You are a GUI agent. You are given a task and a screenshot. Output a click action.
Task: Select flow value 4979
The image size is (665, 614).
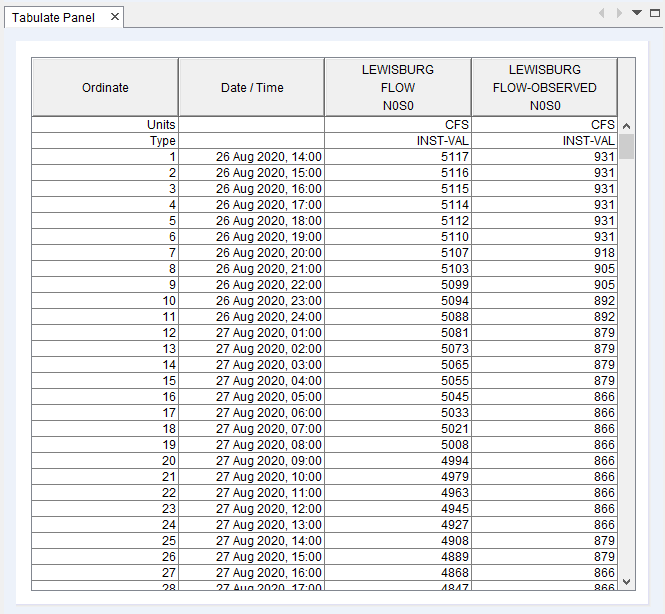point(398,477)
